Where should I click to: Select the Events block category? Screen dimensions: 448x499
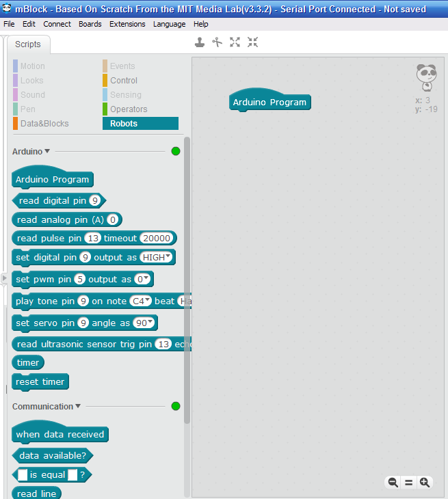(122, 66)
